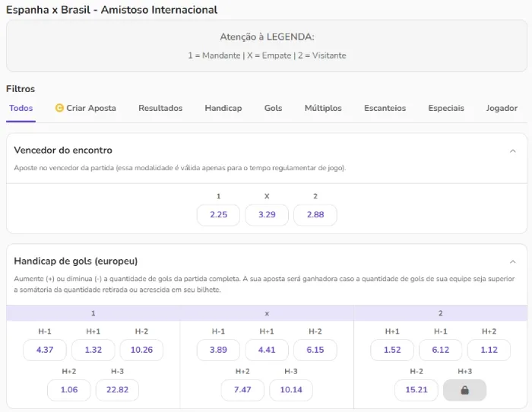
Task: Click the locked H+3 odds button
Action: click(x=464, y=390)
